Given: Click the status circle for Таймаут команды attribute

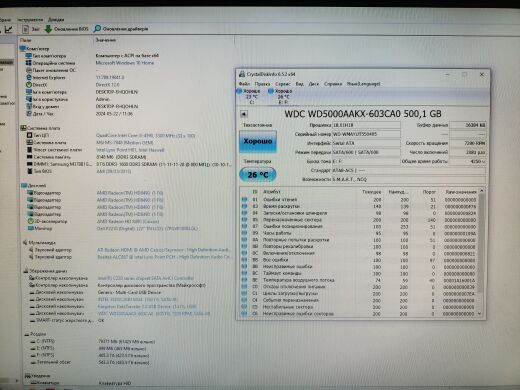Looking at the screenshot, I should 244,273.
